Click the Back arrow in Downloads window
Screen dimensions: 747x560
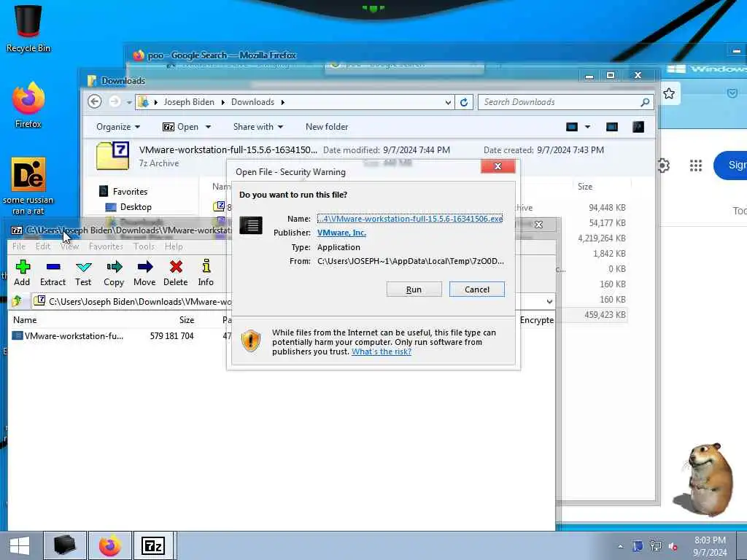[95, 102]
